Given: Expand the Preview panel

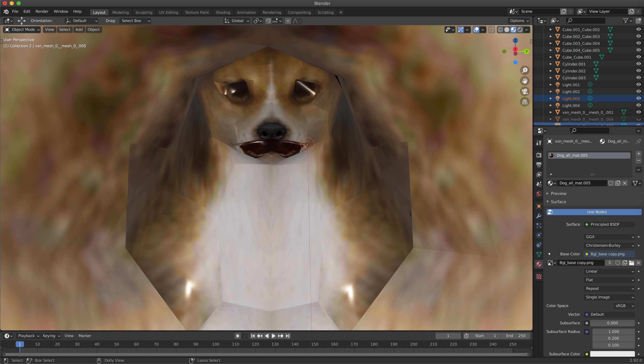Looking at the screenshot, I should coord(558,193).
